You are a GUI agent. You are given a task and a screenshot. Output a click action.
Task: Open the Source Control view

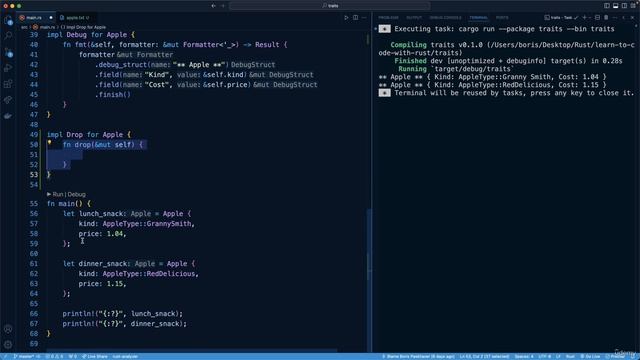[x=8, y=52]
